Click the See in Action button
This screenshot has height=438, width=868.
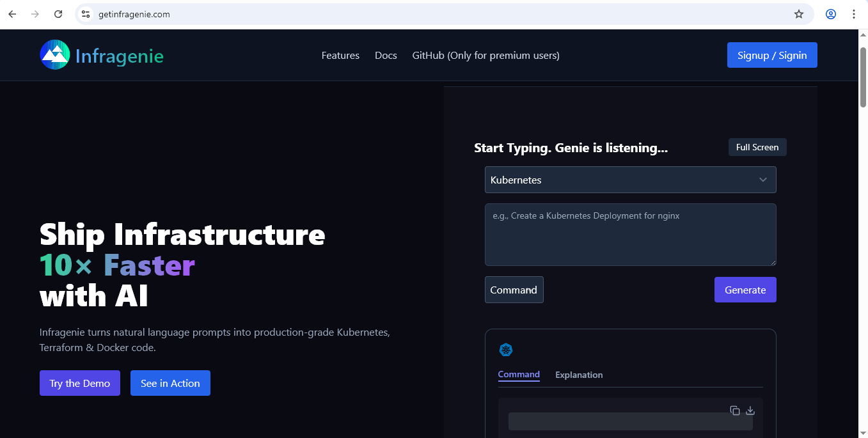click(170, 383)
